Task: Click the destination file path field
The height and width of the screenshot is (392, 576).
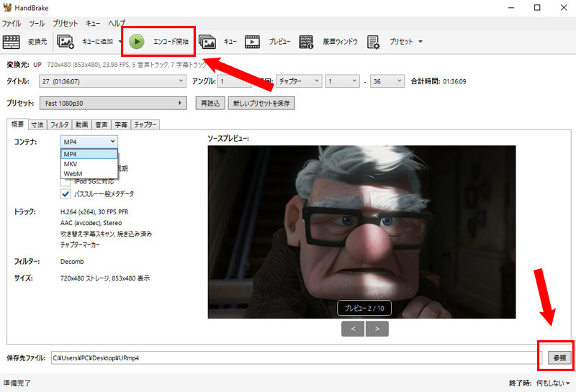Action: pyautogui.click(x=297, y=357)
